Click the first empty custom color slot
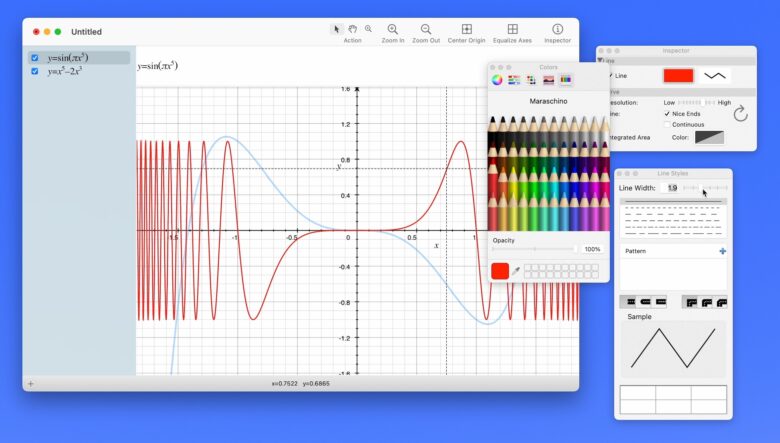The height and width of the screenshot is (443, 780). [x=528, y=268]
